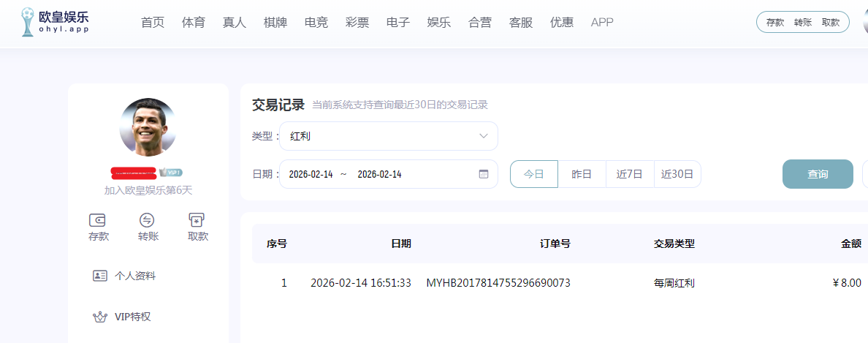The height and width of the screenshot is (343, 868).
Task: Click the start date 2026-02-14 field
Action: [x=311, y=174]
